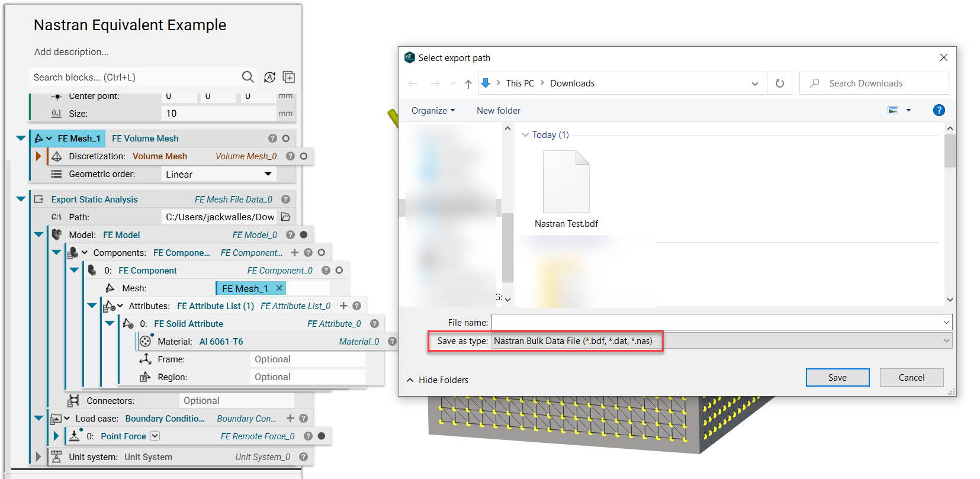Open the Organize menu
980x479 pixels.
pyautogui.click(x=433, y=111)
